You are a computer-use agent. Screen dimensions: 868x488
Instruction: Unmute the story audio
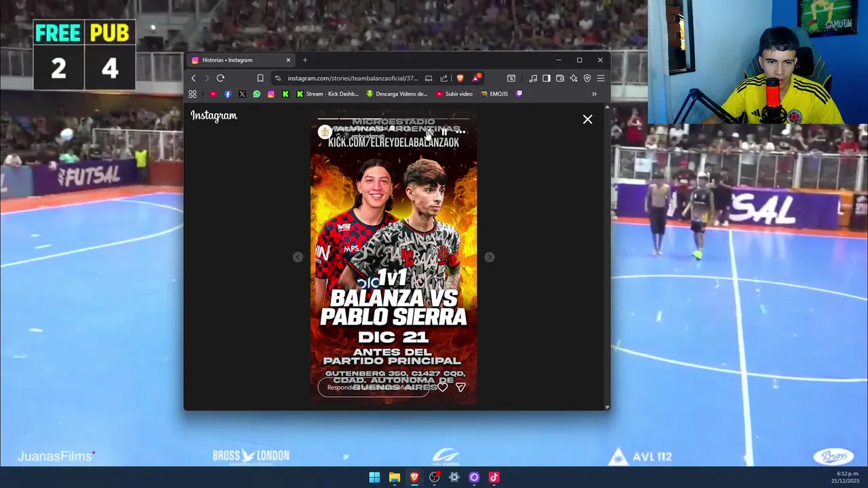point(429,132)
